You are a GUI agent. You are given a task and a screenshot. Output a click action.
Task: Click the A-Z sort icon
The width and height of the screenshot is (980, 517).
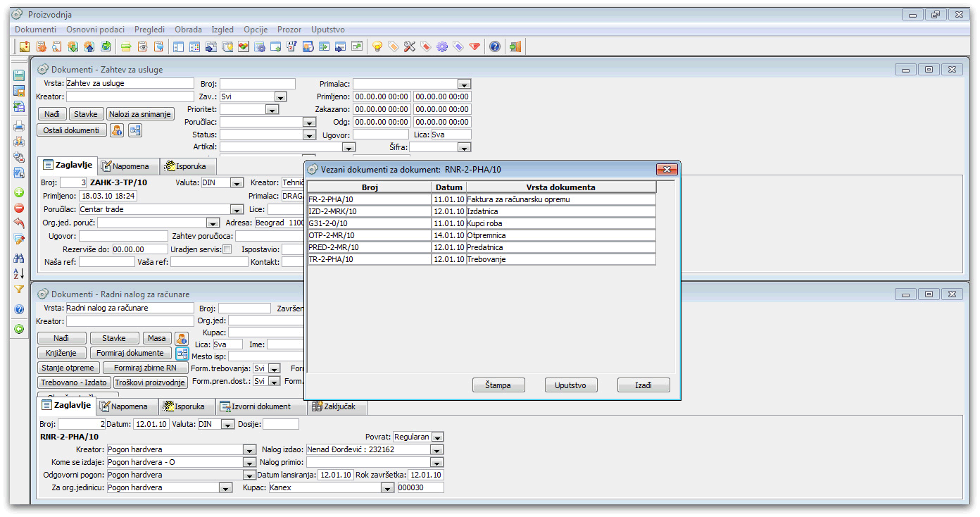(19, 273)
